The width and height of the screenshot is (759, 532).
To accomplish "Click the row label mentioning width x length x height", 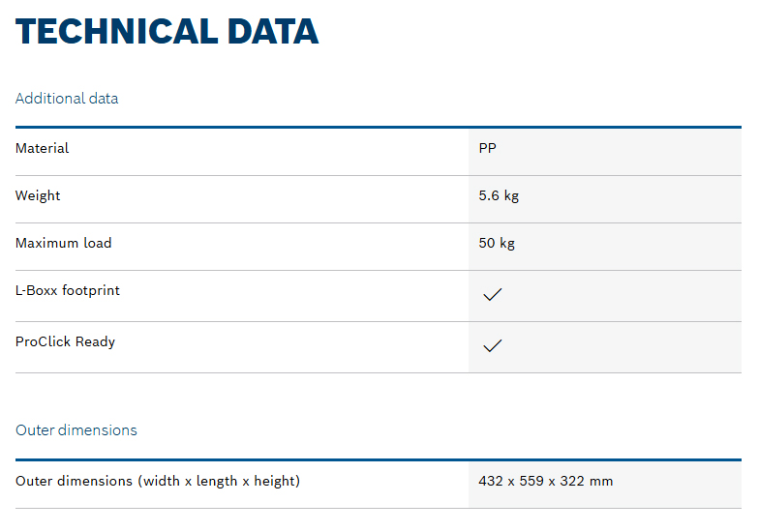I will (x=158, y=481).
